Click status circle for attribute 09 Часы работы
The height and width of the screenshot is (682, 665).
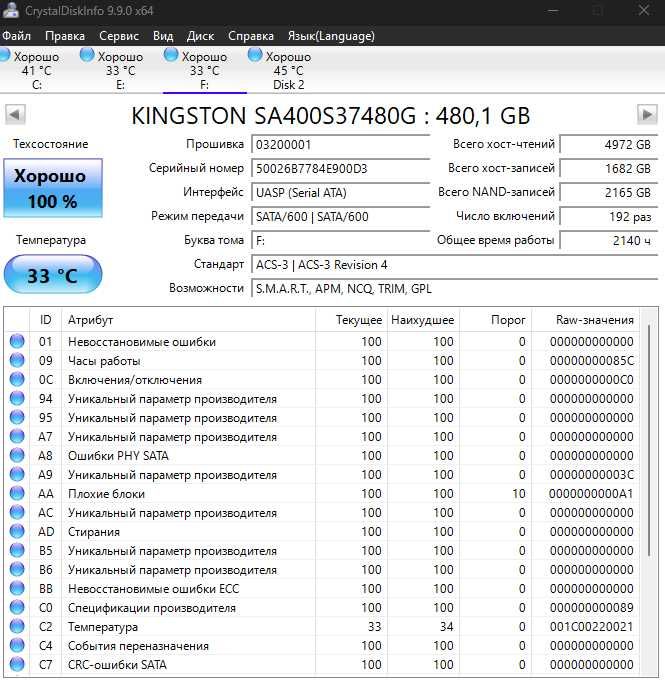[17, 361]
